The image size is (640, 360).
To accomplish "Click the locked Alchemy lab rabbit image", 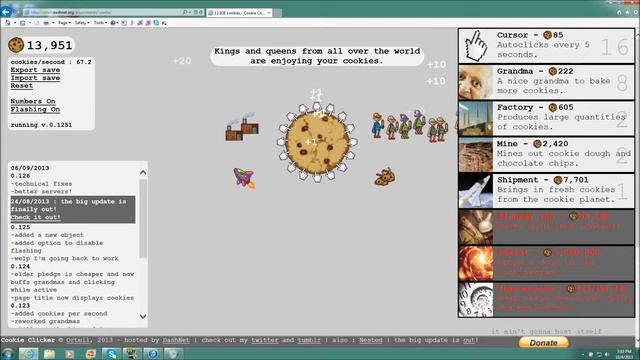I will (476, 227).
